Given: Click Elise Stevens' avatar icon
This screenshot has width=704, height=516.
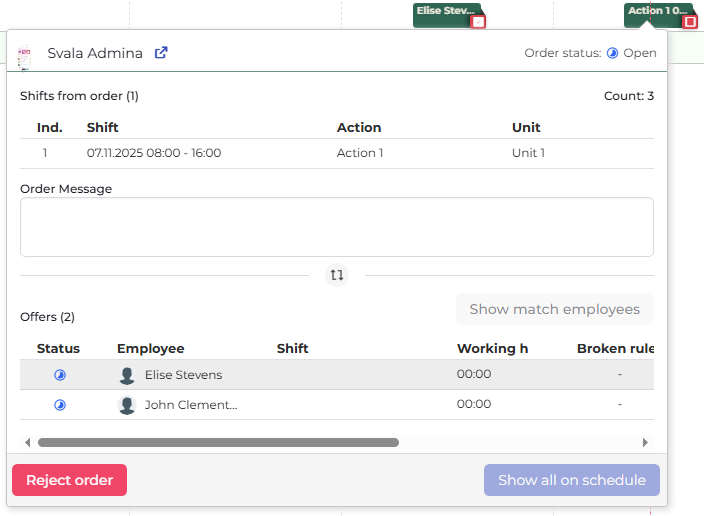Looking at the screenshot, I should point(127,375).
